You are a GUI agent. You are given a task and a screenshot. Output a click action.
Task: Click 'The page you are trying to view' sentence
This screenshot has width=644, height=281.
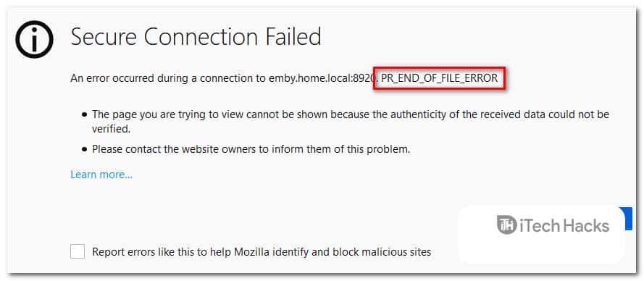click(351, 121)
